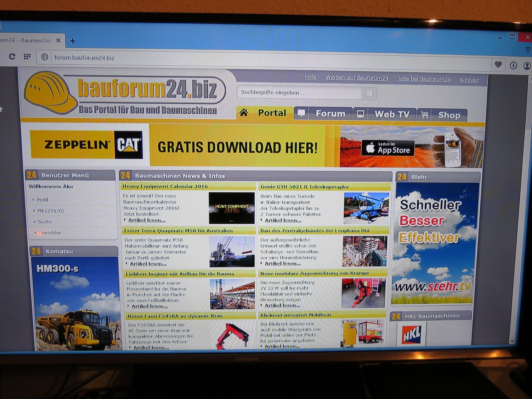532x399 pixels.
Task: Open new tab with plus icon
Action: click(73, 41)
